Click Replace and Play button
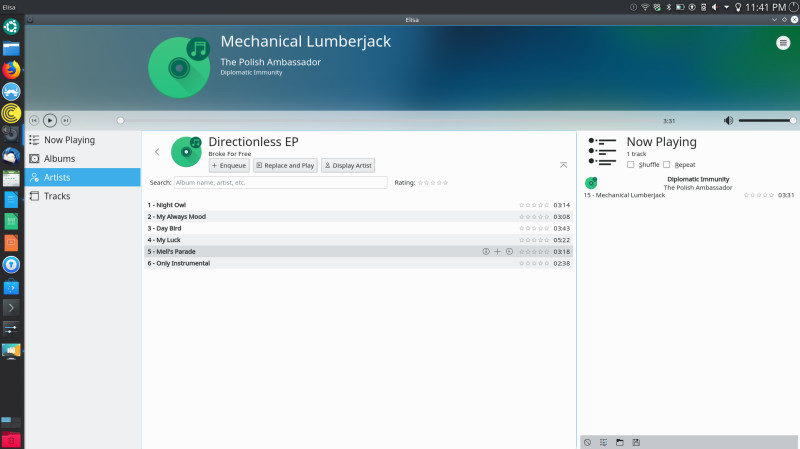The image size is (800, 449). 285,165
